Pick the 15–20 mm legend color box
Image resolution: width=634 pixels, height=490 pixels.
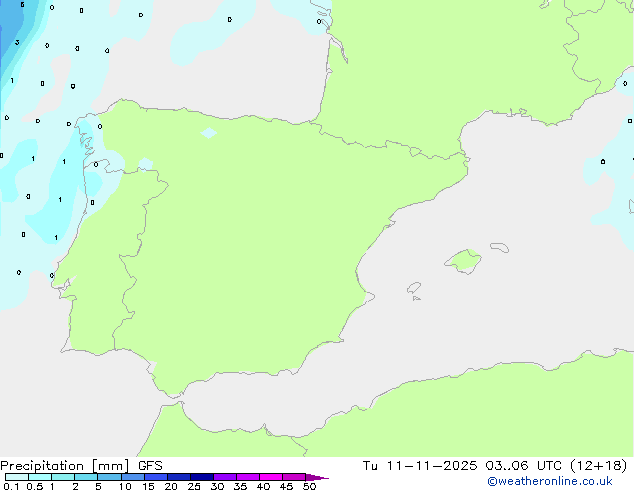pyautogui.click(x=156, y=477)
